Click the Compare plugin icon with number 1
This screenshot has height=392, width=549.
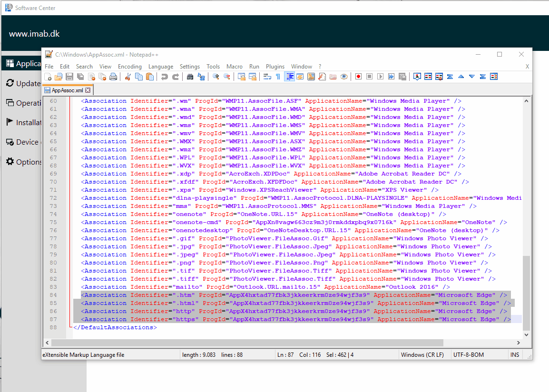pos(417,77)
